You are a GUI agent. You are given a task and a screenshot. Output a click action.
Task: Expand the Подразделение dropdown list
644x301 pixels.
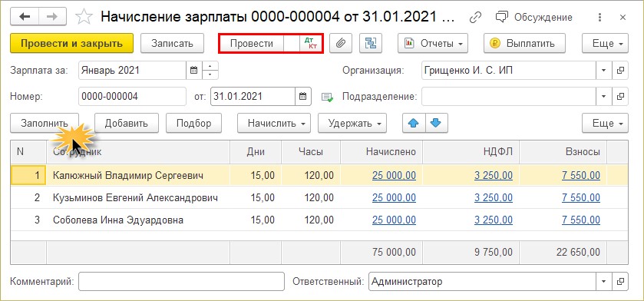[603, 97]
